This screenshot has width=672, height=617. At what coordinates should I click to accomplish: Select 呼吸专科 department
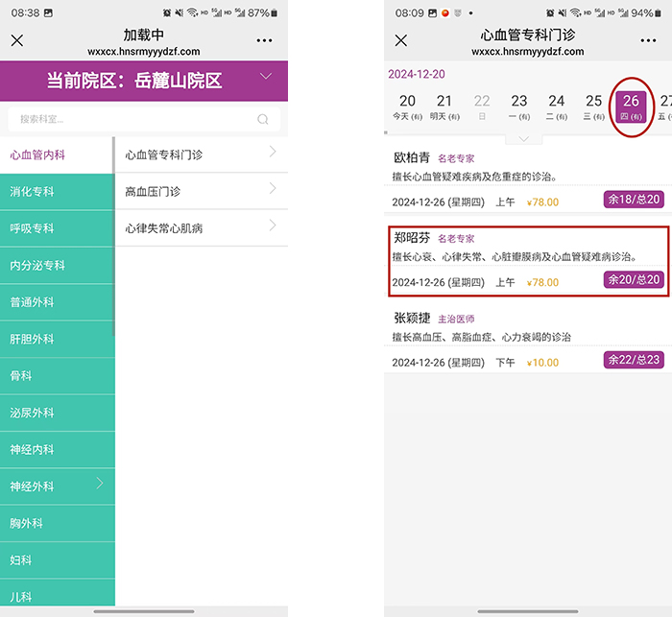tap(56, 228)
